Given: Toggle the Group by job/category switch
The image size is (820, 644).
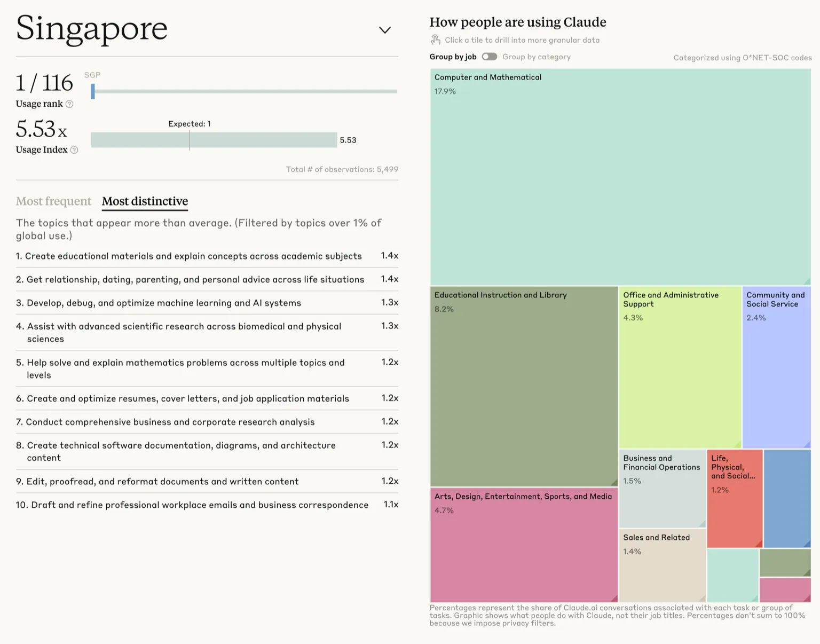Looking at the screenshot, I should [489, 57].
